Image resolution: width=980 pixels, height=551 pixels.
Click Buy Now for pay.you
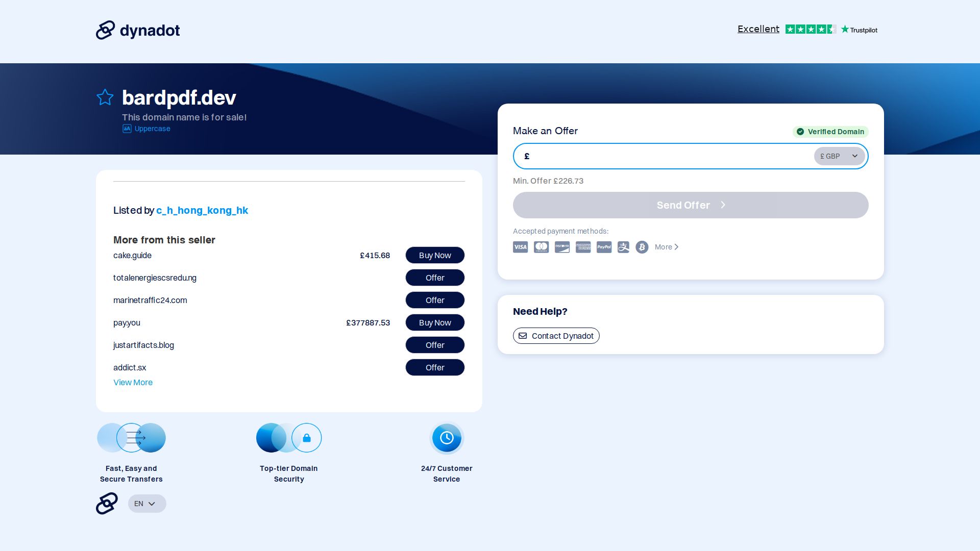point(435,322)
